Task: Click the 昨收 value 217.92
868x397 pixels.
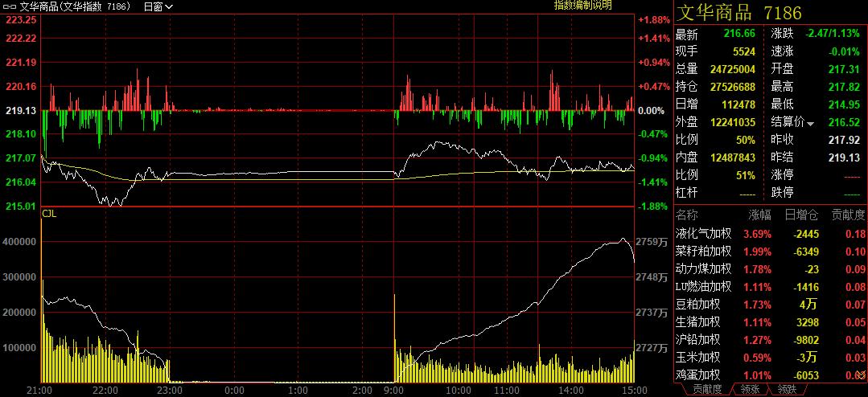Action: (844, 139)
